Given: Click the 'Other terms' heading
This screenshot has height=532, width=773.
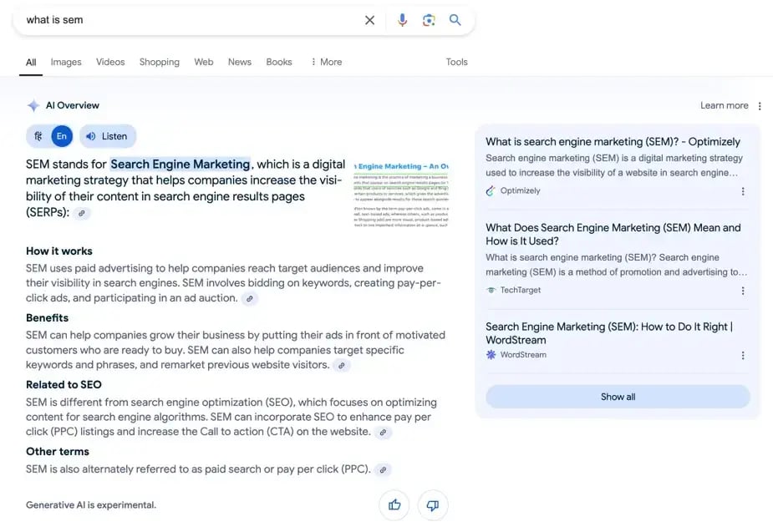Looking at the screenshot, I should coord(58,452).
